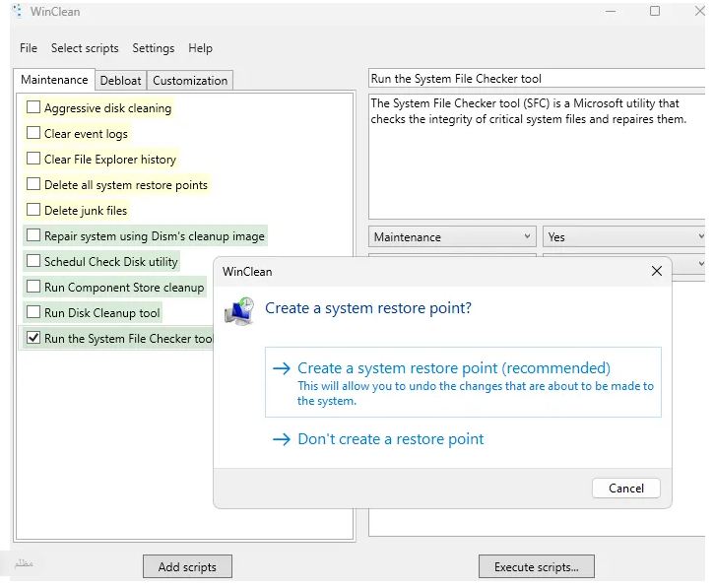Check Delete all system restore points
Image resolution: width=714 pixels, height=588 pixels.
click(x=33, y=184)
